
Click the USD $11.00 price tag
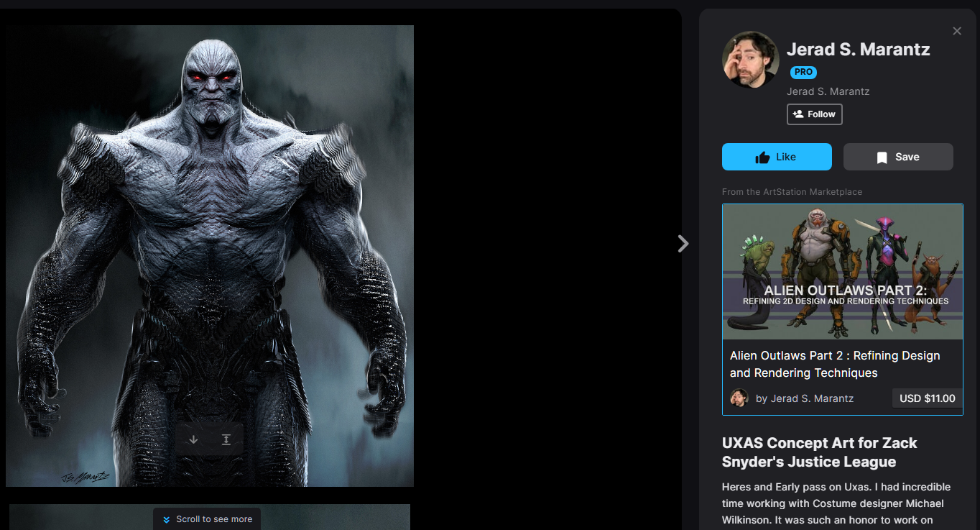pos(928,398)
